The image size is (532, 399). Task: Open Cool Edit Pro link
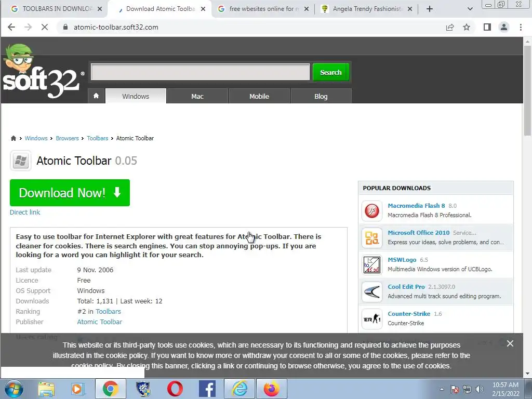pyautogui.click(x=406, y=287)
